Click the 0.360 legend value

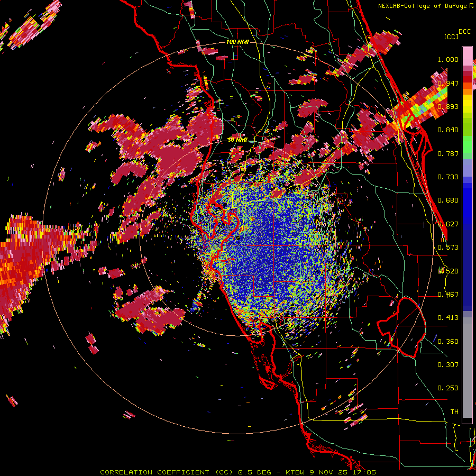(448, 342)
